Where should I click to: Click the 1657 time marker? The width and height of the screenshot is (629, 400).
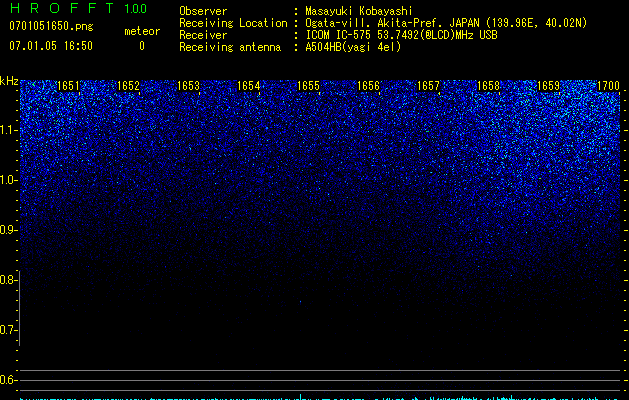point(428,86)
